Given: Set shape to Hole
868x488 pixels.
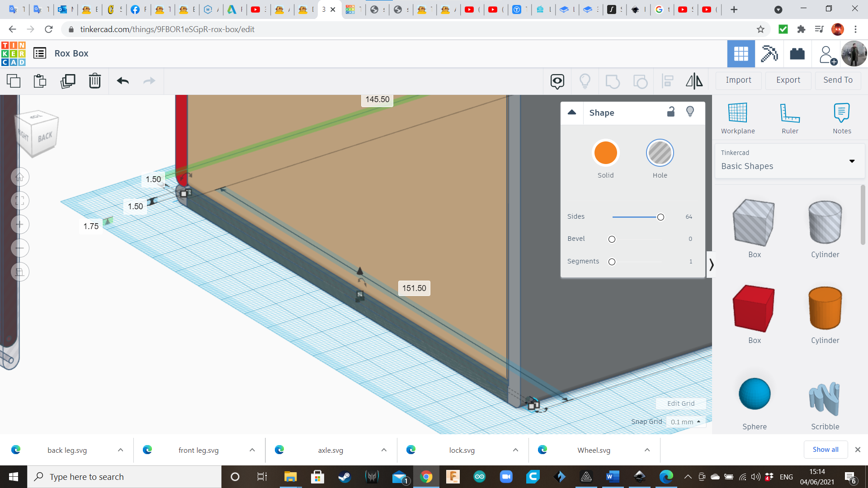Looking at the screenshot, I should tap(660, 153).
